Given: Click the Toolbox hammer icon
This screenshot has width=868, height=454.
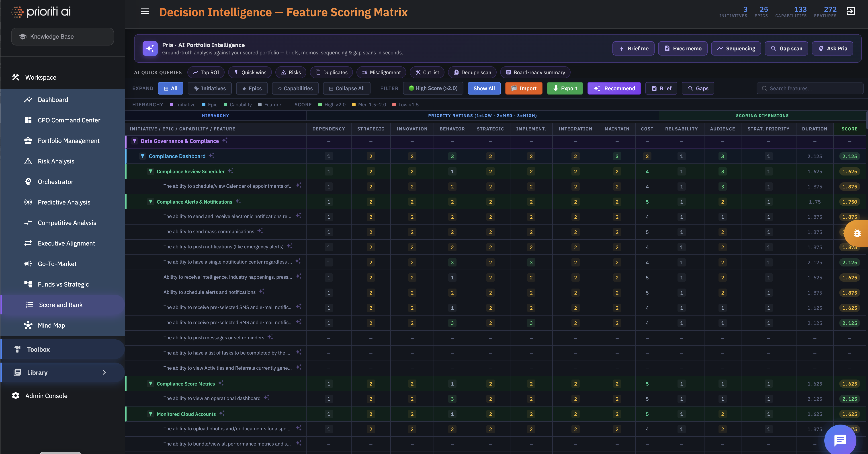Looking at the screenshot, I should click(x=17, y=349).
